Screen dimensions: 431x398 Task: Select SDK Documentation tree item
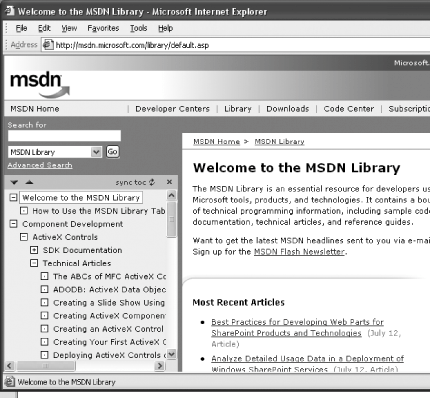(82, 250)
